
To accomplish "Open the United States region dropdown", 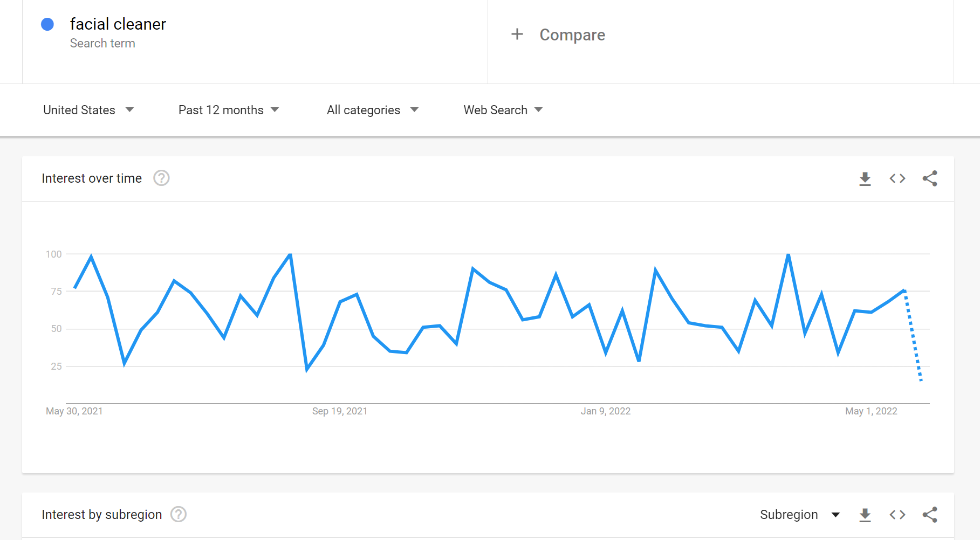I will coord(88,110).
